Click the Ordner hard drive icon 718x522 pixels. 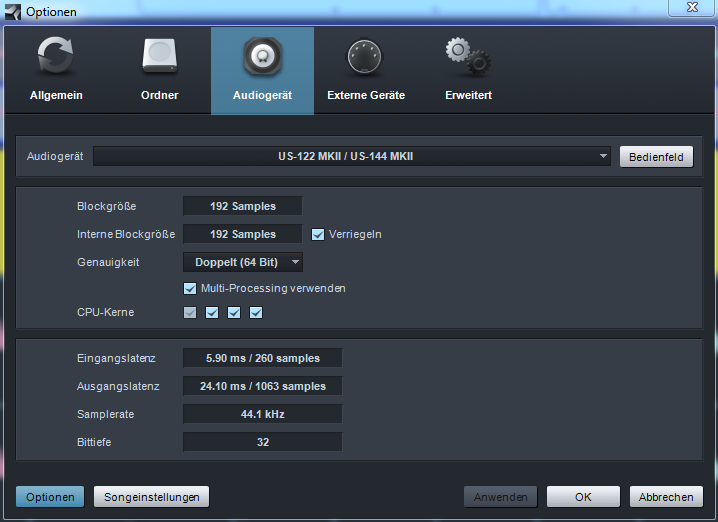159,56
